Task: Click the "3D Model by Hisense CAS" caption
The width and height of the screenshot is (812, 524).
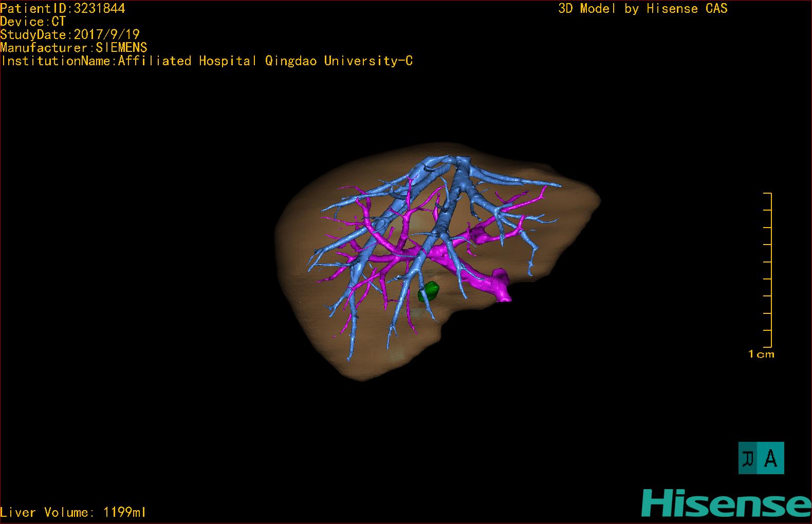Action: point(643,8)
